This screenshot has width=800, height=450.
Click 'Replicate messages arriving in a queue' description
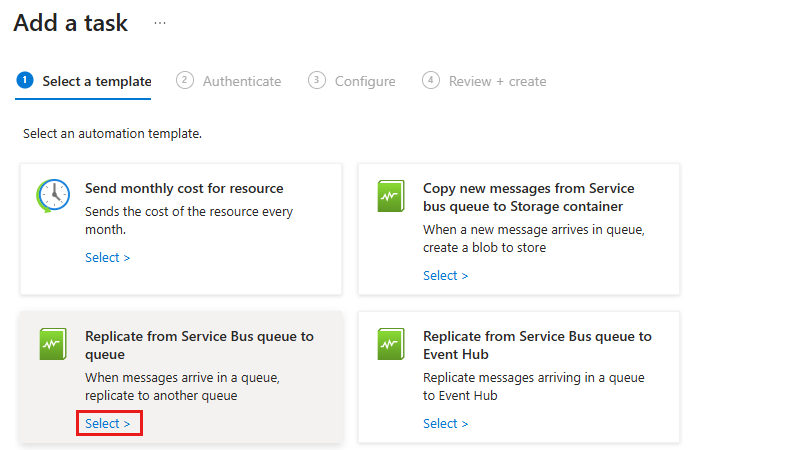(x=534, y=386)
